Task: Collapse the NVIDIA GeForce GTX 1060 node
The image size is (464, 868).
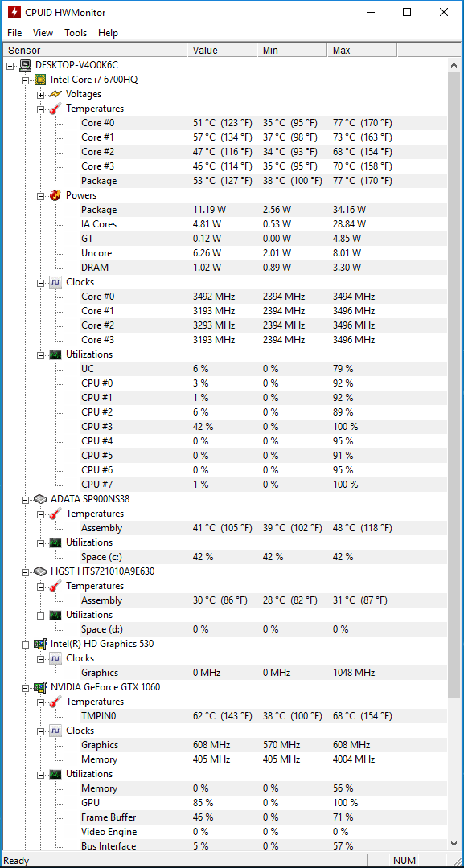Action: [25, 687]
